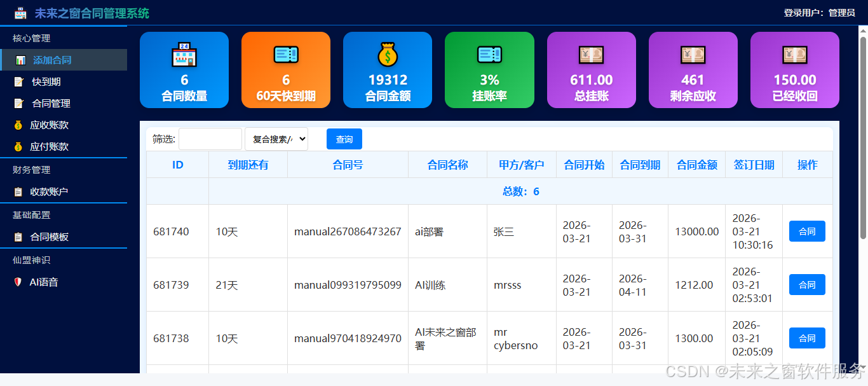The image size is (868, 386).
Task: Click the ticket icon on 挂账率 card
Action: (489, 55)
